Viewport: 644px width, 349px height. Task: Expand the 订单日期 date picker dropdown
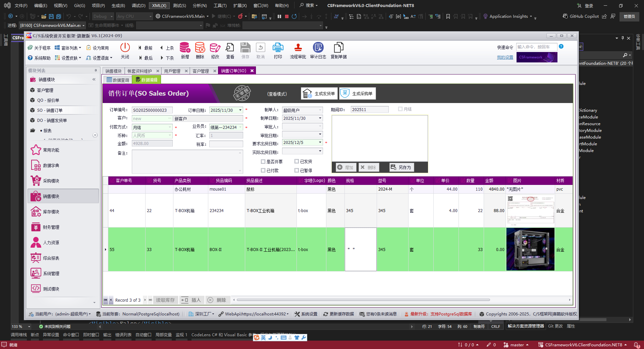click(x=240, y=110)
